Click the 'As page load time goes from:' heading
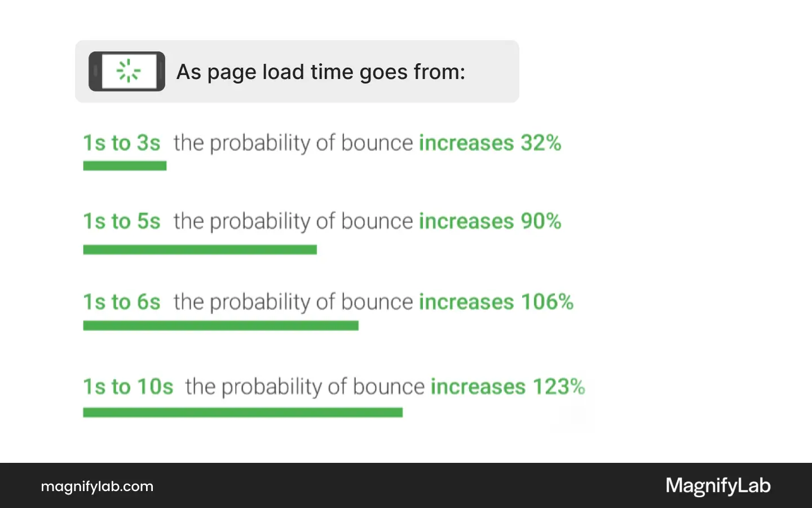This screenshot has width=812, height=508. [x=321, y=72]
